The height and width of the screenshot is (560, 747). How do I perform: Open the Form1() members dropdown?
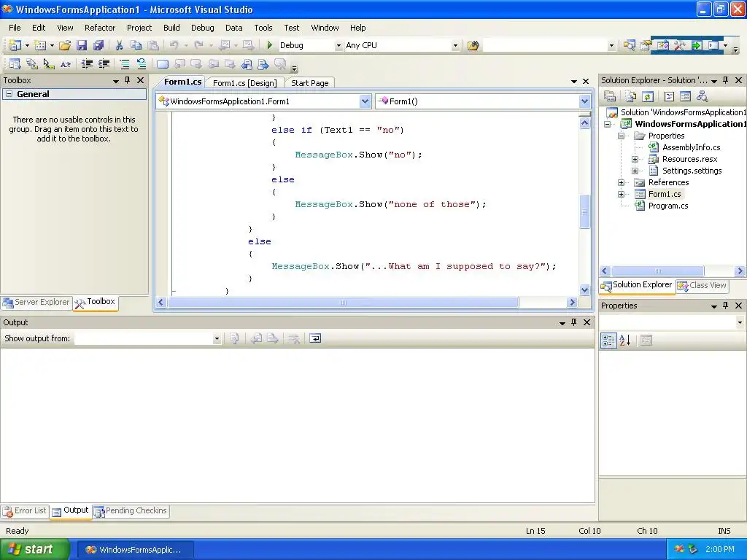(x=584, y=101)
